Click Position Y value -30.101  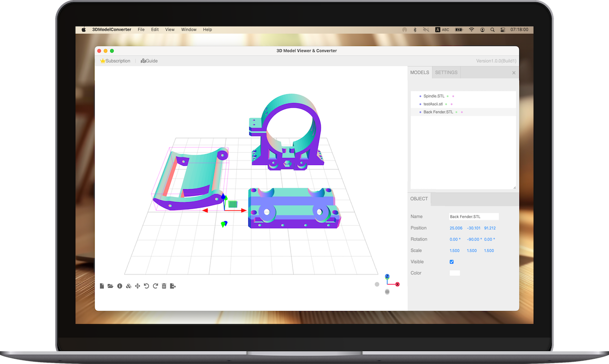tap(474, 228)
